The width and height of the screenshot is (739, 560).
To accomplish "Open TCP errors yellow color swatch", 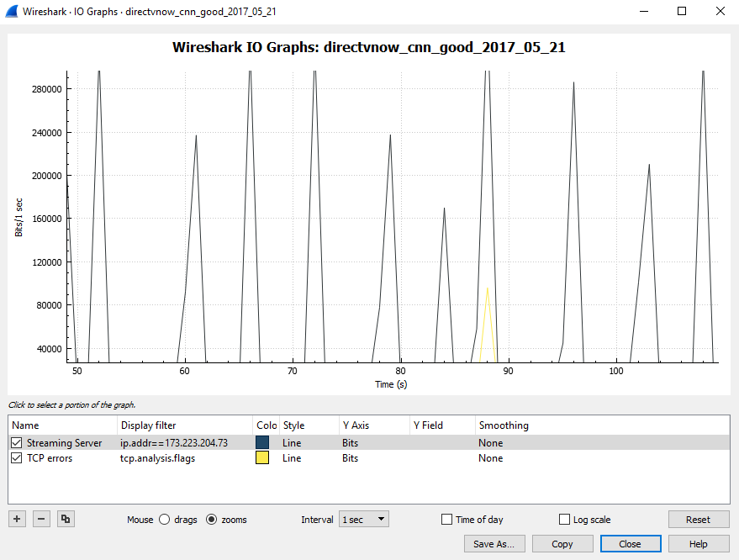I will point(262,457).
